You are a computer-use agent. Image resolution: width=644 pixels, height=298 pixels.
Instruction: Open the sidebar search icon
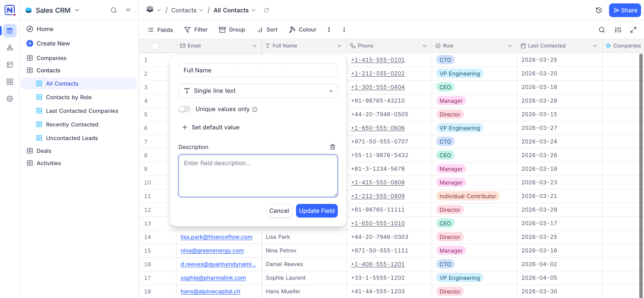(x=114, y=10)
